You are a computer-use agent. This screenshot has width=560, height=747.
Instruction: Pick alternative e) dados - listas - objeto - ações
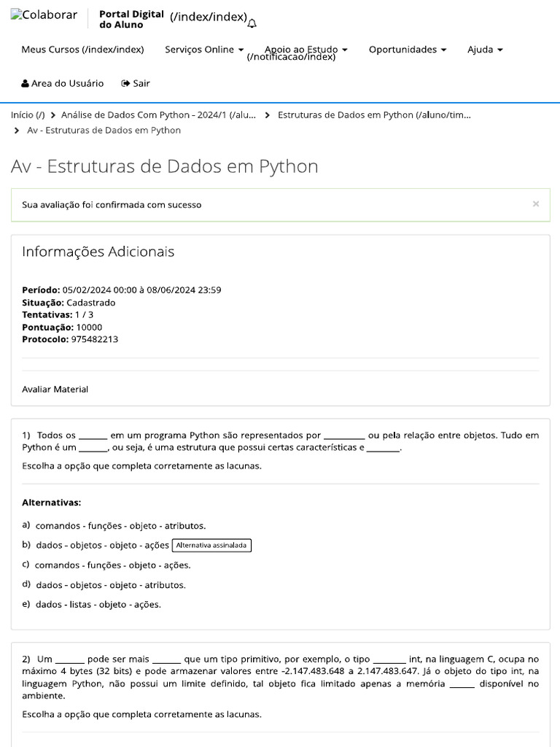pos(98,604)
